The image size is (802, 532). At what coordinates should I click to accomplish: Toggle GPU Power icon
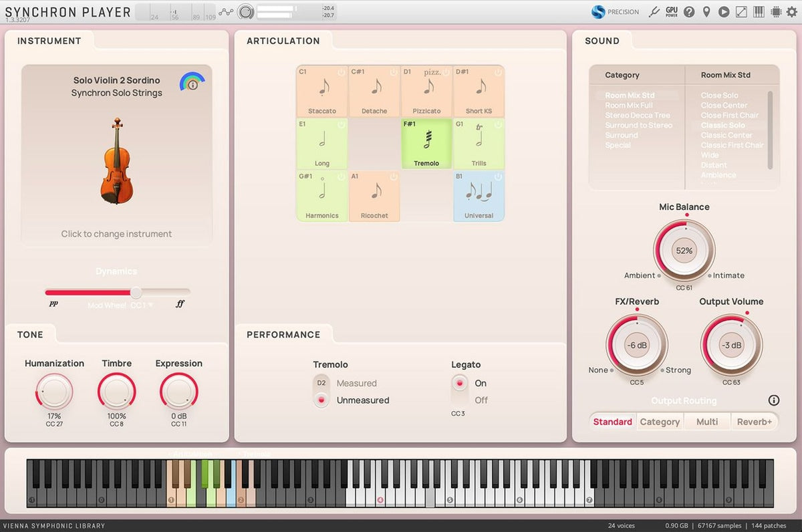tap(672, 11)
